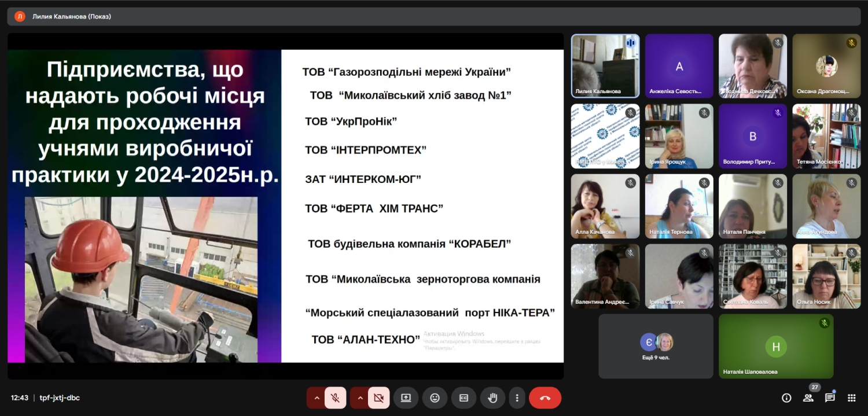Turn on closed captions

tap(464, 398)
